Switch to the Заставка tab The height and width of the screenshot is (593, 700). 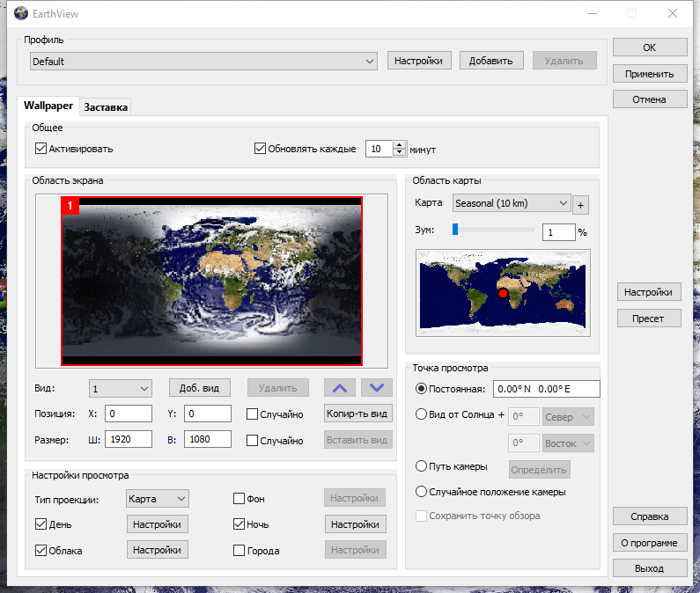click(105, 107)
